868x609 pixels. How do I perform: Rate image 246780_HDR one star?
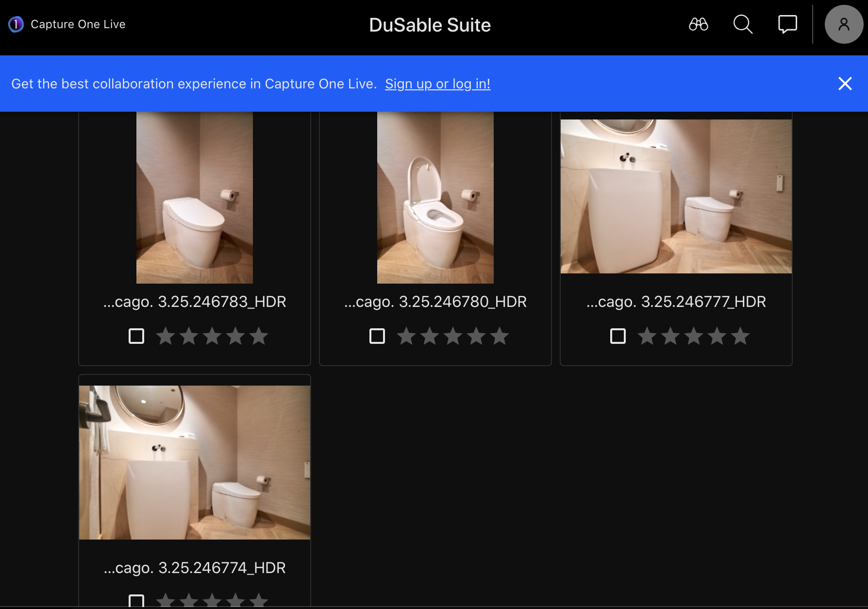(406, 336)
